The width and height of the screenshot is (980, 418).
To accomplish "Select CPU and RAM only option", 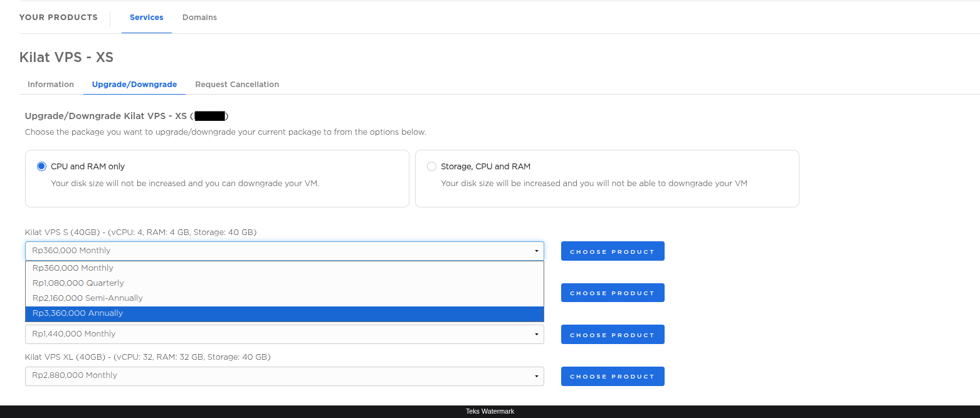I will coord(42,166).
